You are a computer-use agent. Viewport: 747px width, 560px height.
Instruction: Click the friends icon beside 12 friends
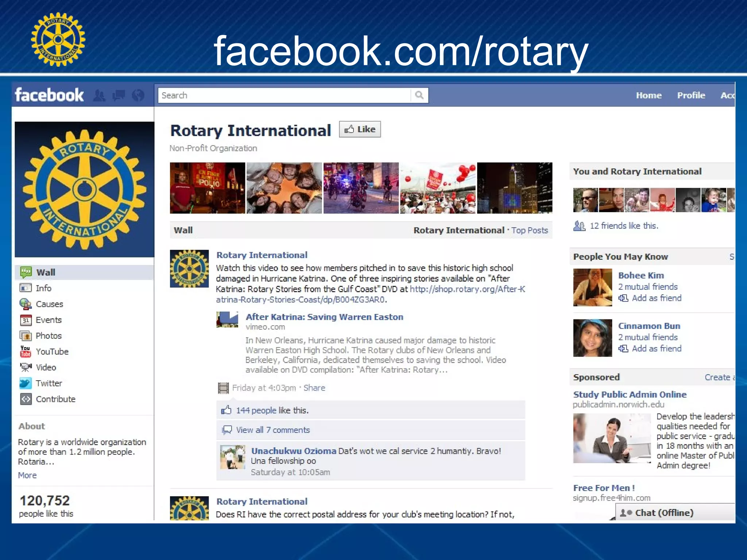tap(579, 226)
